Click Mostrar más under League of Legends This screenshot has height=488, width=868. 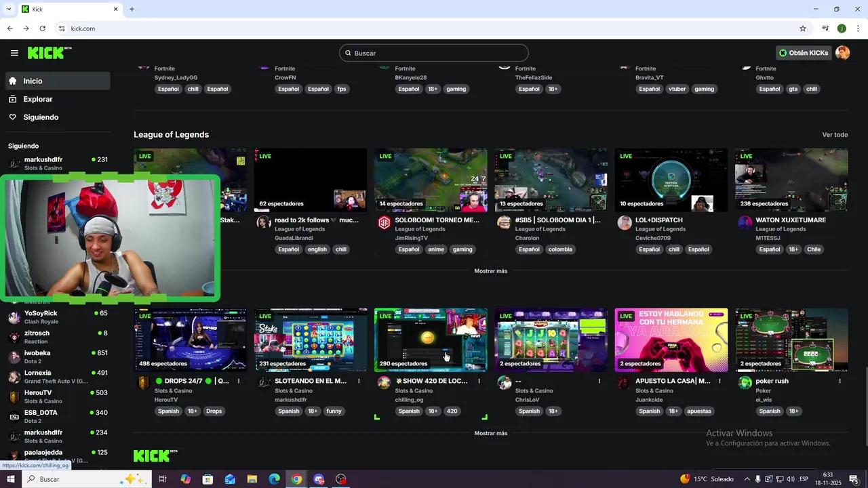point(490,271)
